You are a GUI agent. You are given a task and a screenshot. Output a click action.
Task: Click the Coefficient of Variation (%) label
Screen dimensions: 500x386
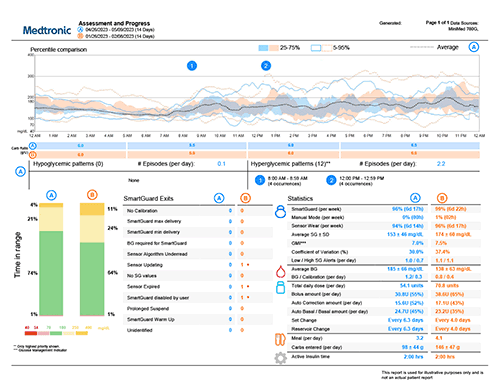320,252
